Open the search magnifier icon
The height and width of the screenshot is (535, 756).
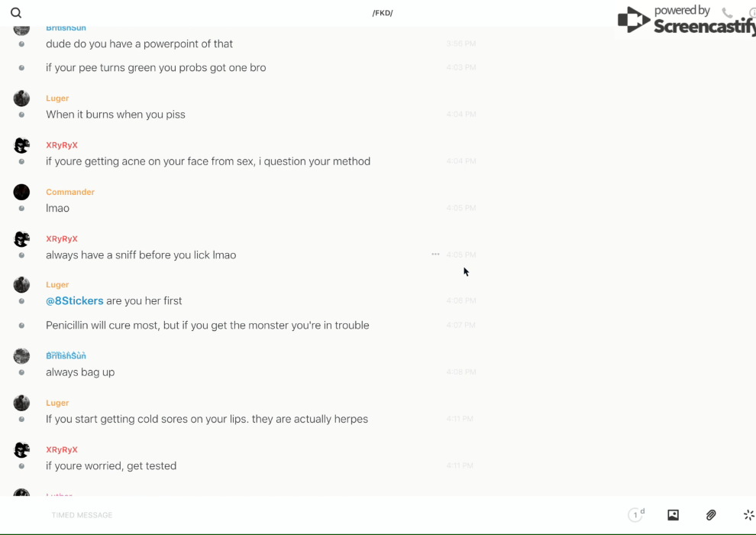16,13
